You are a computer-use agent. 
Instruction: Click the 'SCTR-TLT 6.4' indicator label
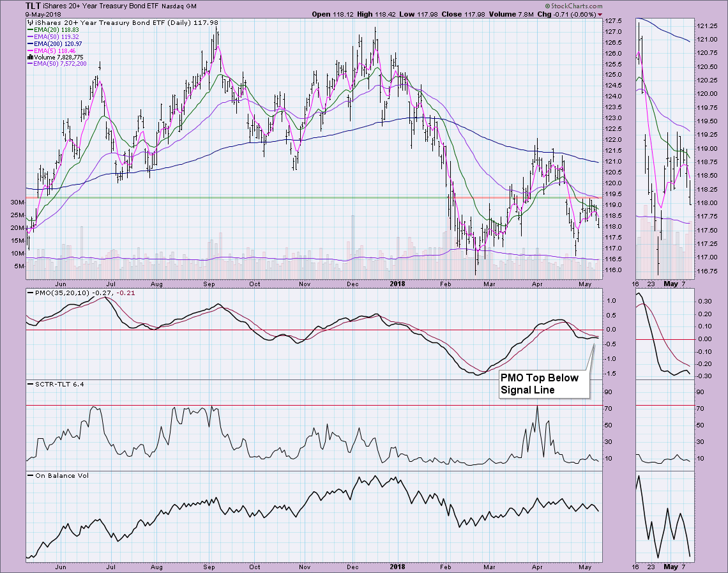point(59,384)
